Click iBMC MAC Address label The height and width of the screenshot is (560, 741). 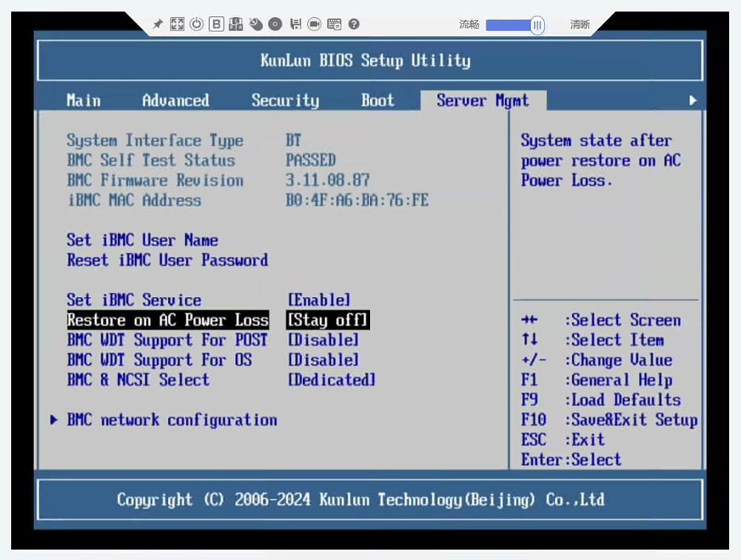point(134,200)
